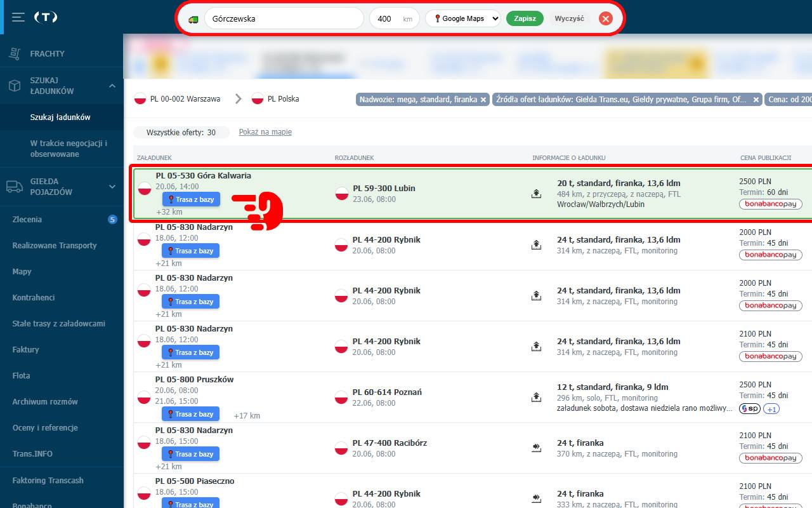The height and width of the screenshot is (508, 812).
Task: Click the Górczewska address input field
Action: 284,18
